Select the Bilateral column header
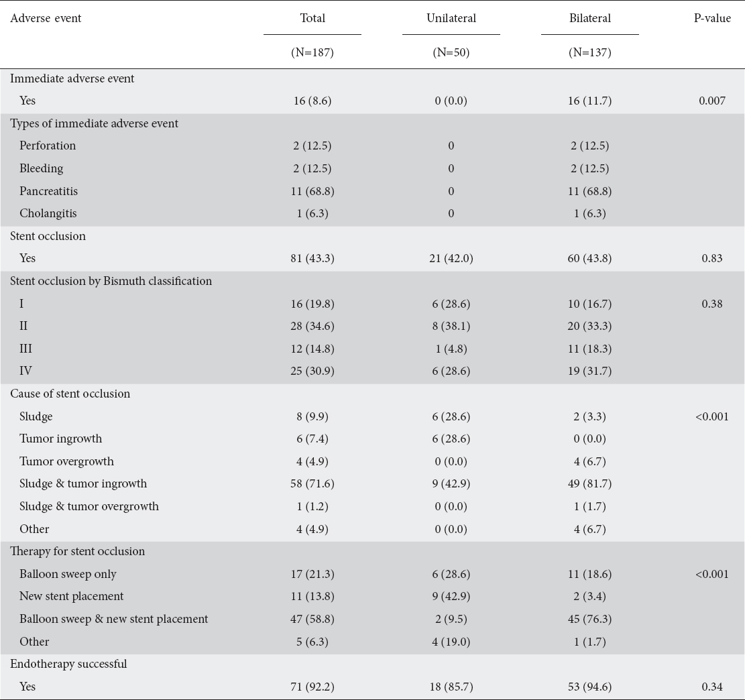This screenshot has height=700, width=745. point(589,19)
